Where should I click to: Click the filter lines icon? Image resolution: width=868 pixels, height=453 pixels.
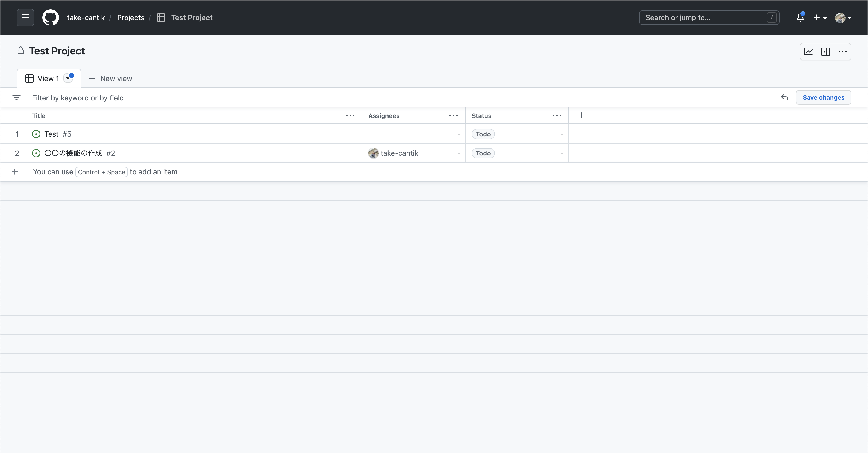click(x=16, y=98)
